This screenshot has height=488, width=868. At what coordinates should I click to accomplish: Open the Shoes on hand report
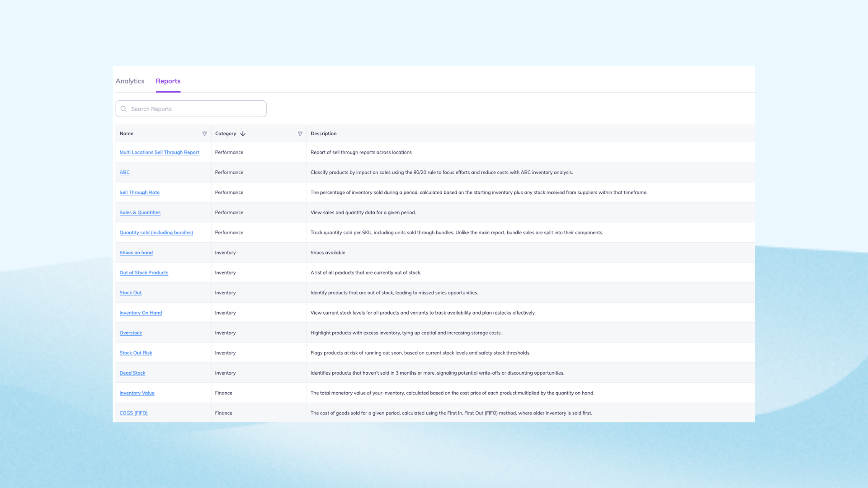click(136, 253)
